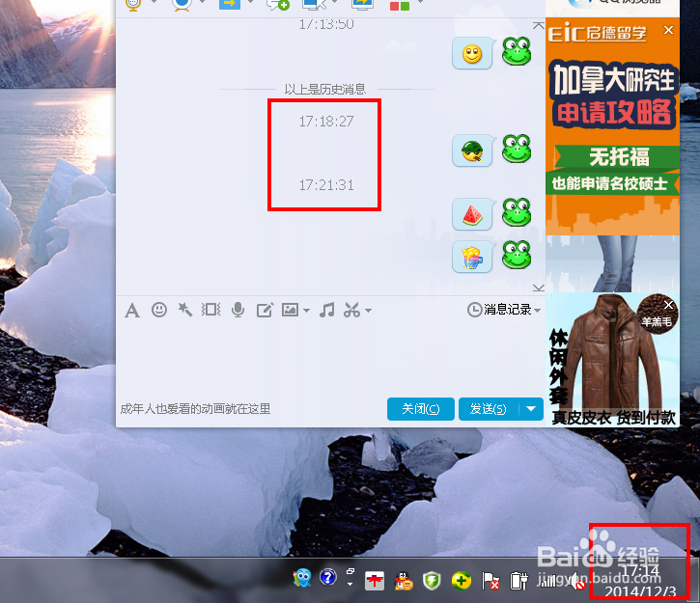Click the 关闭(C) button
Image resolution: width=700 pixels, height=603 pixels.
[x=421, y=408]
